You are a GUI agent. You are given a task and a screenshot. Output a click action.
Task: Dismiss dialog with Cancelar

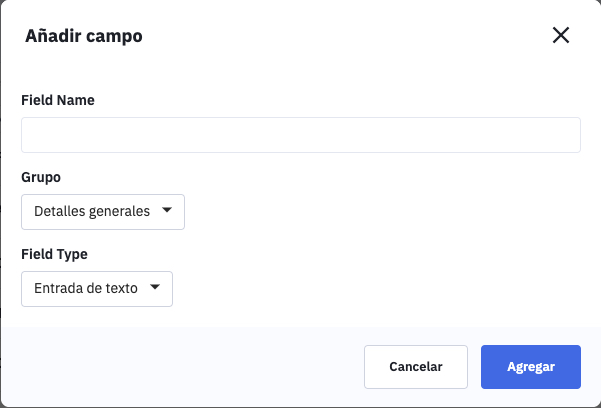click(x=416, y=367)
